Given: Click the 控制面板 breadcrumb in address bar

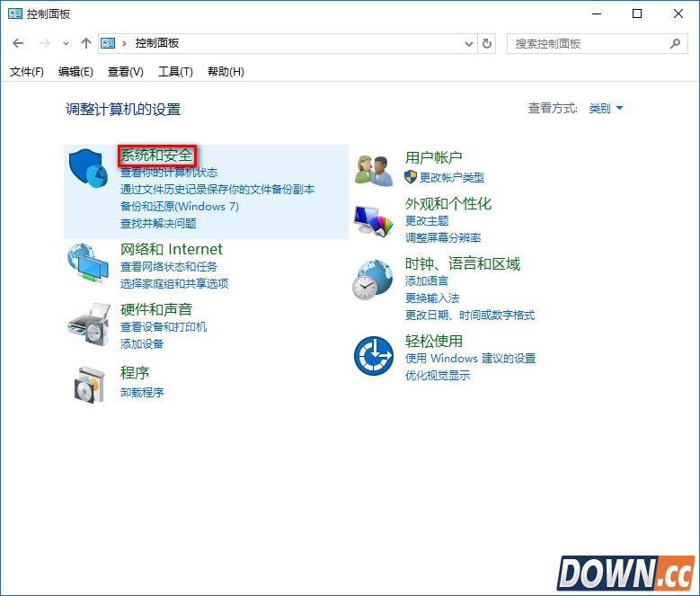Looking at the screenshot, I should (157, 43).
